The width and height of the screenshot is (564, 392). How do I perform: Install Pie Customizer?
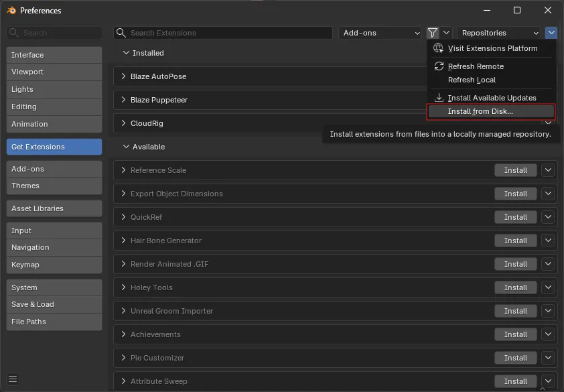[516, 358]
